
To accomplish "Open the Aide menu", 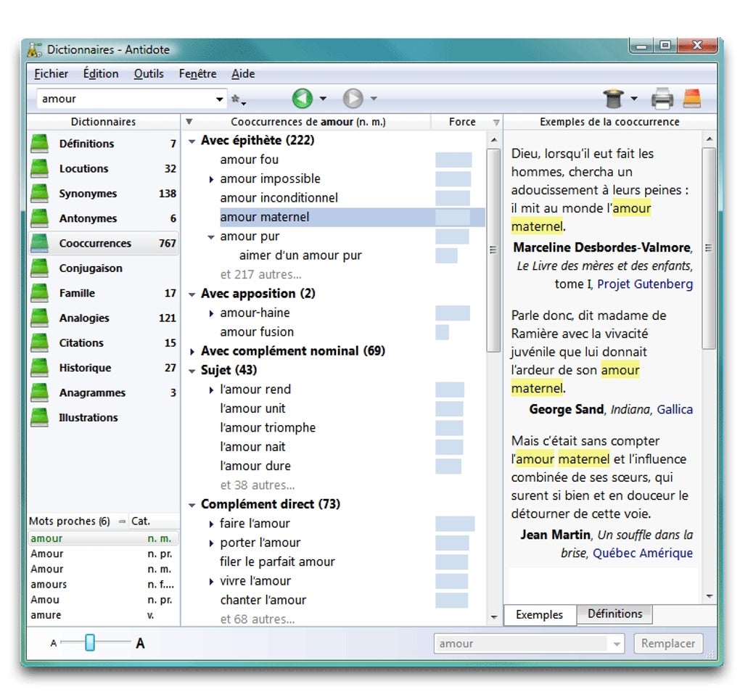I will pyautogui.click(x=243, y=74).
